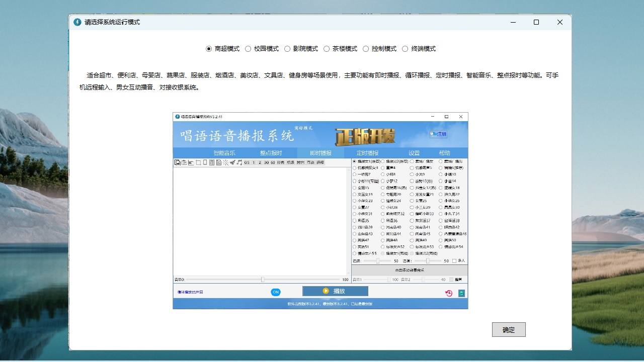
Task: Click the red history clock icon
Action: click(449, 293)
